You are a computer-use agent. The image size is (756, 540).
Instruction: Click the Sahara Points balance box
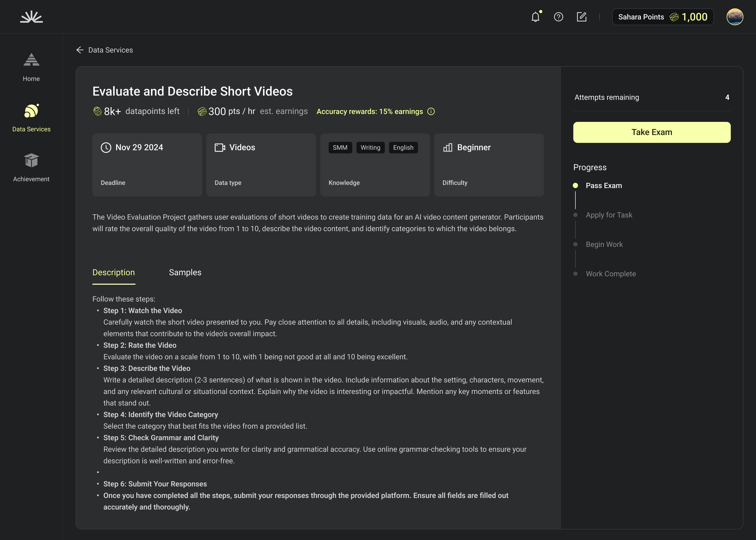click(663, 17)
